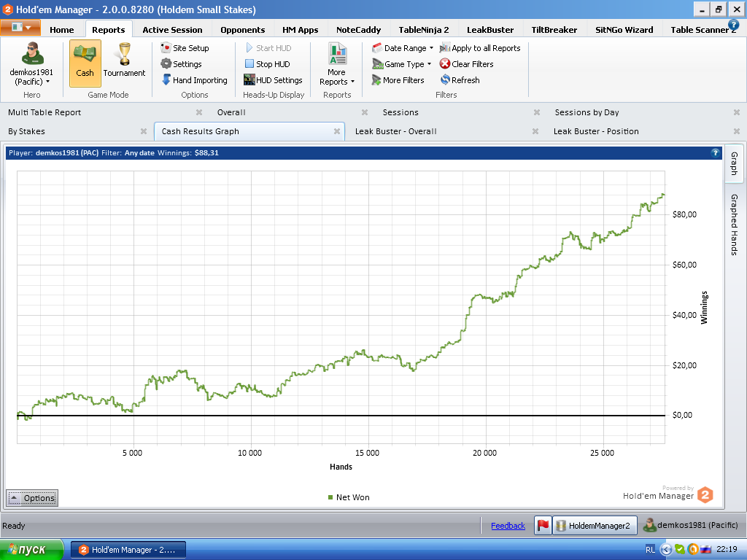Click demkos1981 (Pacific) in status bar
This screenshot has height=560, width=747.
pos(690,525)
